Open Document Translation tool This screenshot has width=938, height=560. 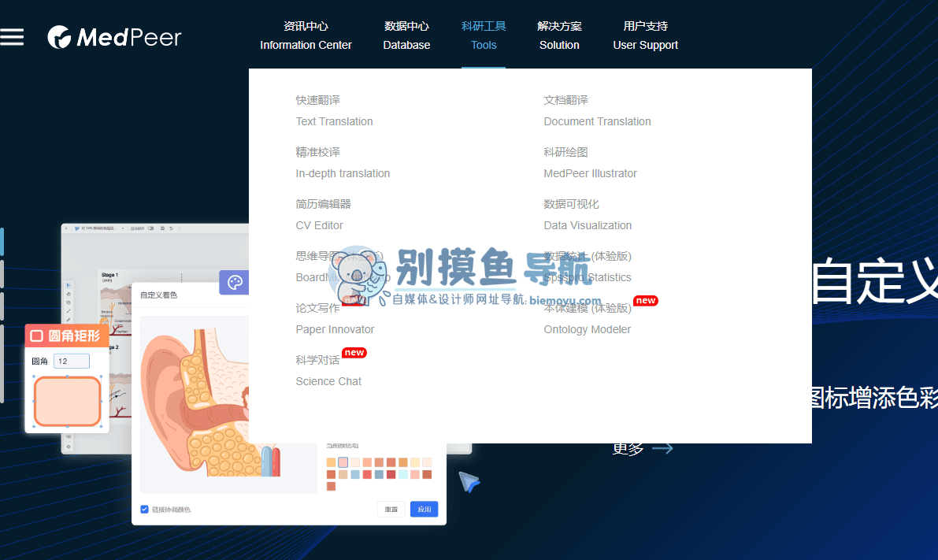(x=597, y=111)
